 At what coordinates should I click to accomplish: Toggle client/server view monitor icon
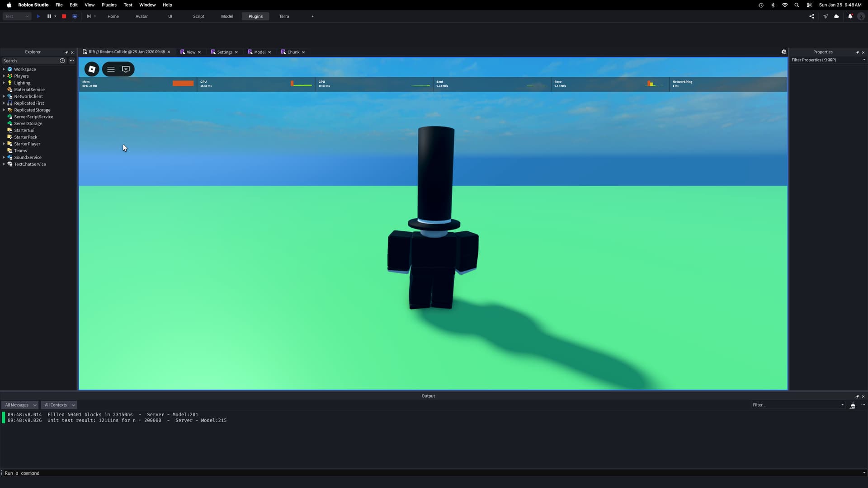pos(75,16)
